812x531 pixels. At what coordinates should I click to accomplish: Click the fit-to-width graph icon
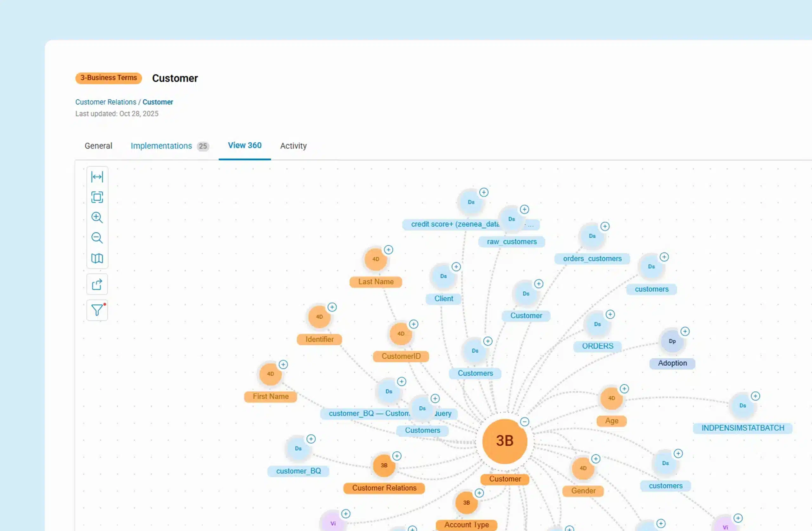(x=97, y=177)
